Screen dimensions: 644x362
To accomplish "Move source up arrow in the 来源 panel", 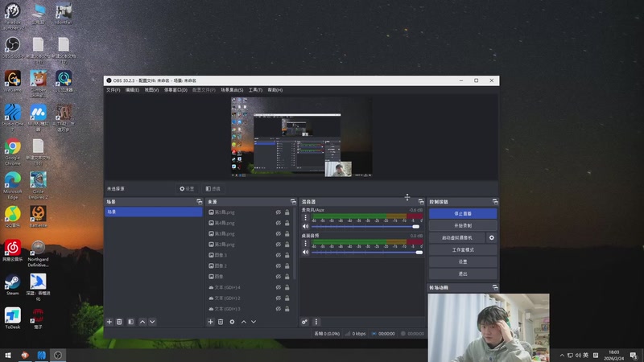I will pyautogui.click(x=244, y=322).
